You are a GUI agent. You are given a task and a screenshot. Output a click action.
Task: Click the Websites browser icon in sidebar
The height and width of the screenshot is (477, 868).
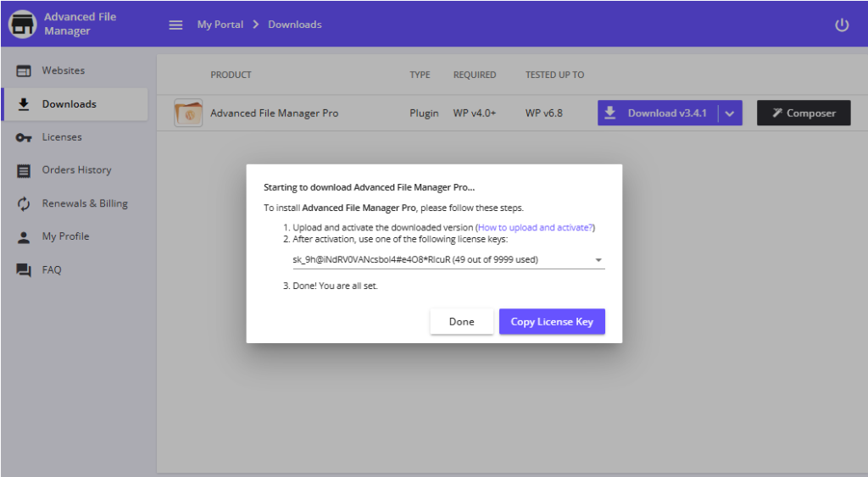24,71
